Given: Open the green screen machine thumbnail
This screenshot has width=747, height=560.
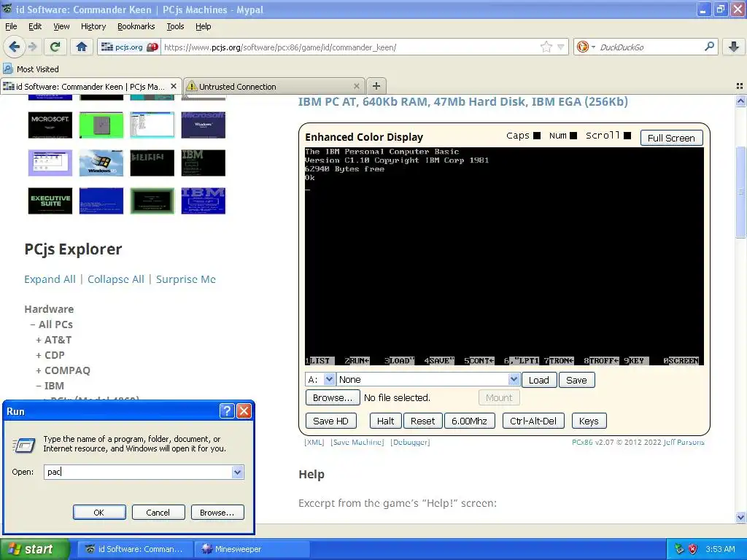Looking at the screenshot, I should (x=101, y=125).
